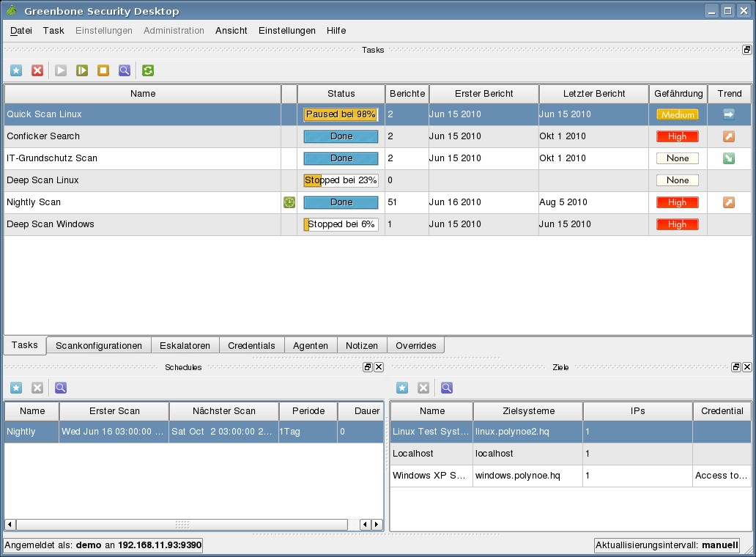Image resolution: width=756 pixels, height=557 pixels.
Task: Stop the task using orange stop icon
Action: pyautogui.click(x=103, y=70)
